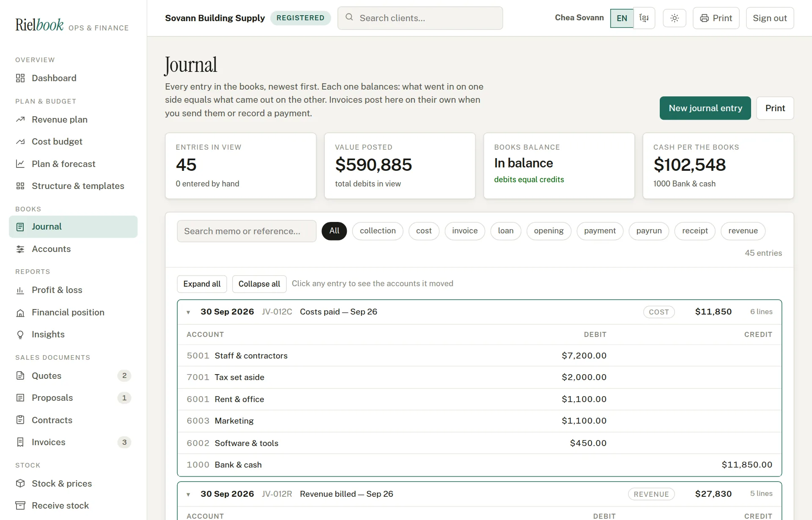Open Dashboard via its grid icon
Image resolution: width=812 pixels, height=520 pixels.
(20, 78)
